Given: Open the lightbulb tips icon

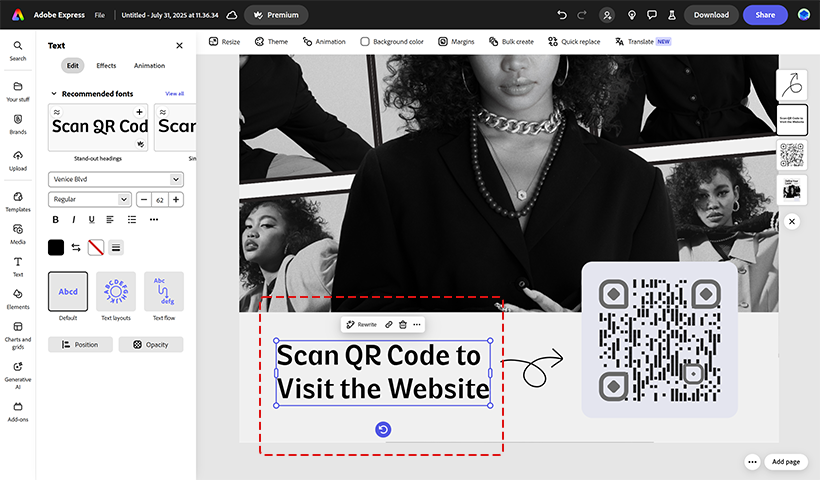Looking at the screenshot, I should (632, 15).
